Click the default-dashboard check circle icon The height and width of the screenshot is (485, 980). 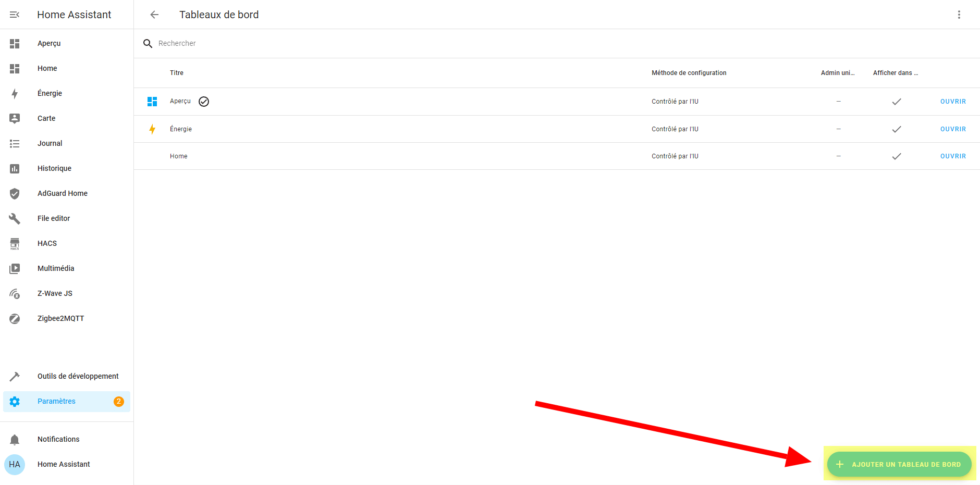pos(204,102)
